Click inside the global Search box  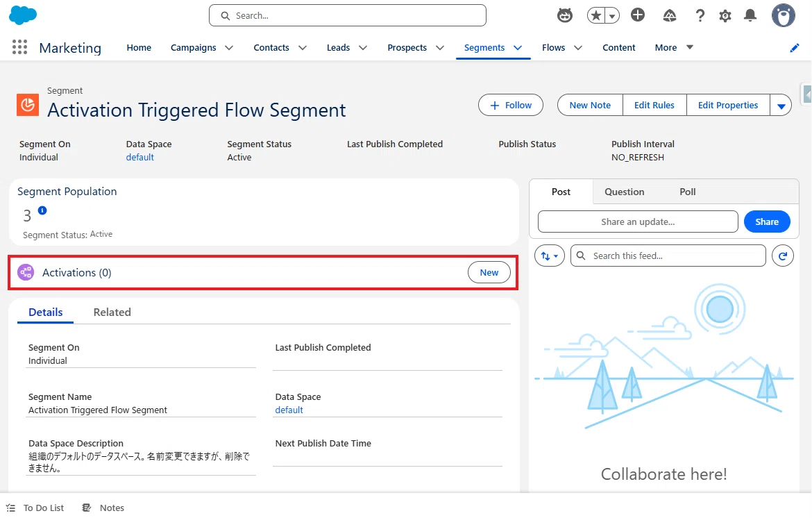[348, 15]
